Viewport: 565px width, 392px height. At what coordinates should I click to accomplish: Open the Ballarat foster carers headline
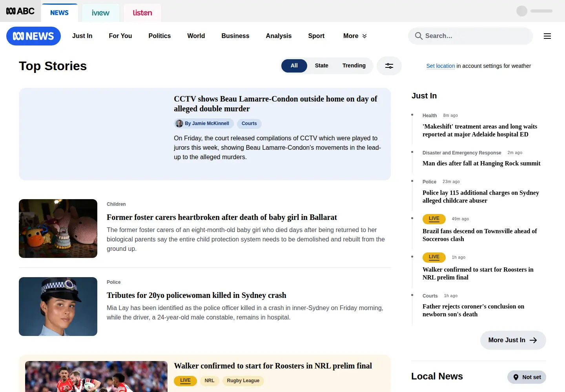[222, 217]
